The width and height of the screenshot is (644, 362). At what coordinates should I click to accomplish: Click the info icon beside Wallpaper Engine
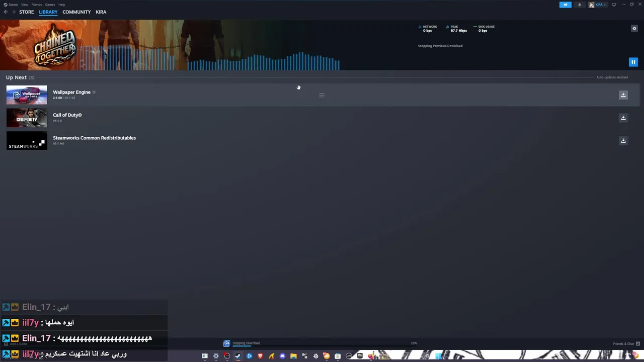[94, 93]
